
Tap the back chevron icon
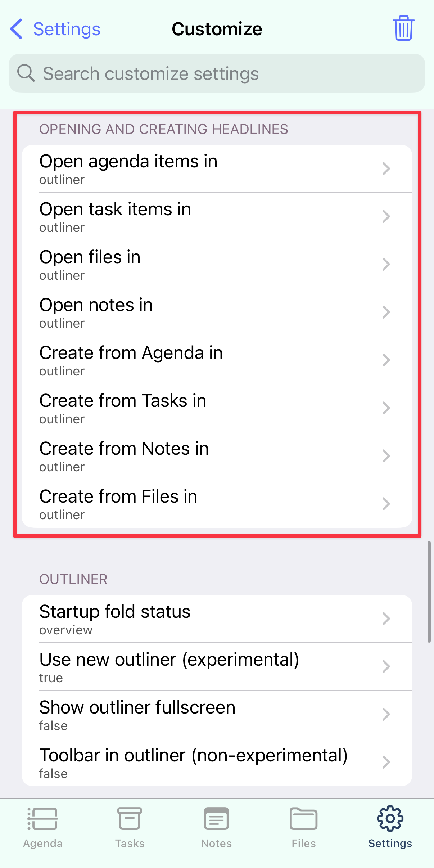point(17,29)
